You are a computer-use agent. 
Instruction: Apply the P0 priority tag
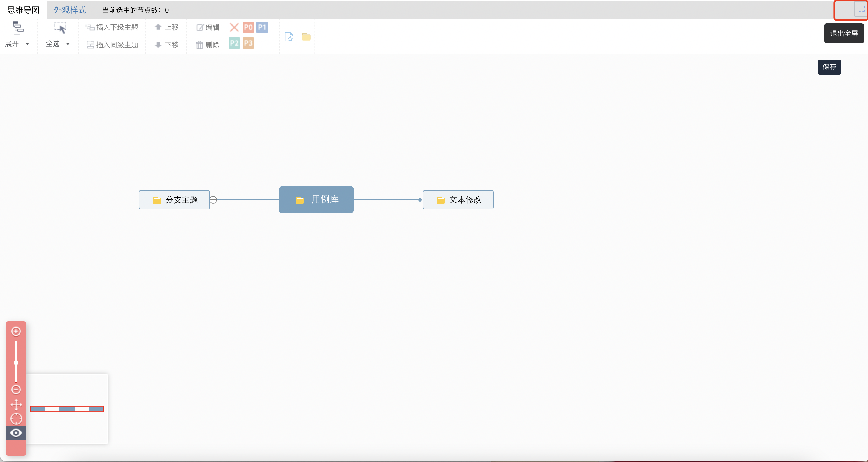point(248,27)
